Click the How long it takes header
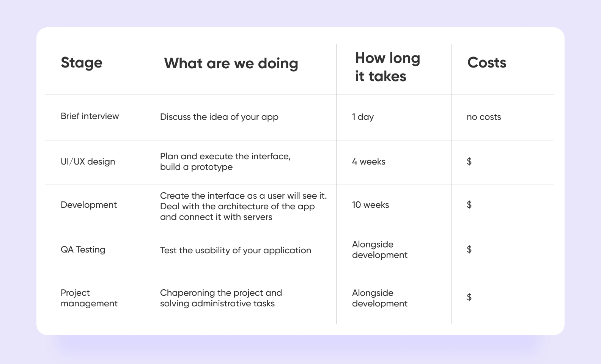 [x=388, y=67]
